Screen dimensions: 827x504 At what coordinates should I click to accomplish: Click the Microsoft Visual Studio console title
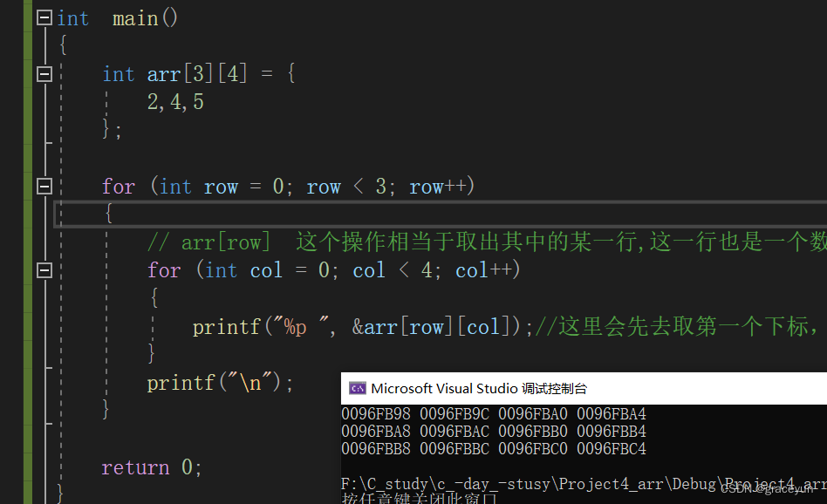478,389
